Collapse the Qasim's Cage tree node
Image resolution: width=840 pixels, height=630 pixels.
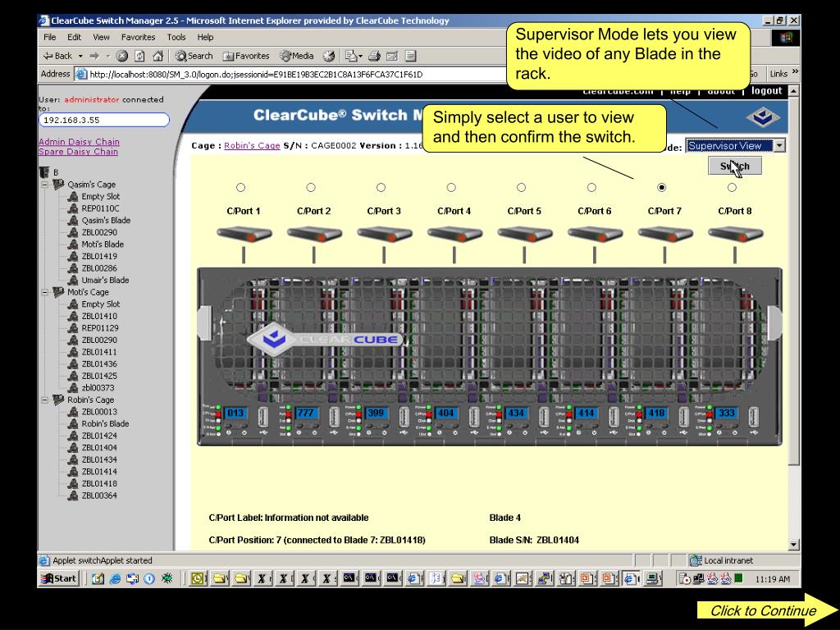[45, 185]
